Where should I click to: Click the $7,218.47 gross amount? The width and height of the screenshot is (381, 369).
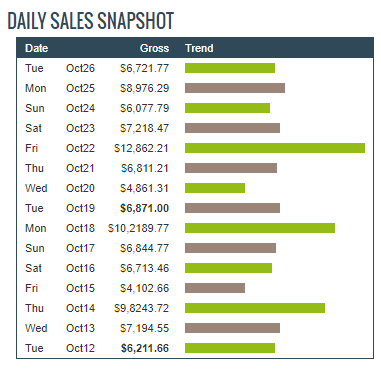[144, 128]
